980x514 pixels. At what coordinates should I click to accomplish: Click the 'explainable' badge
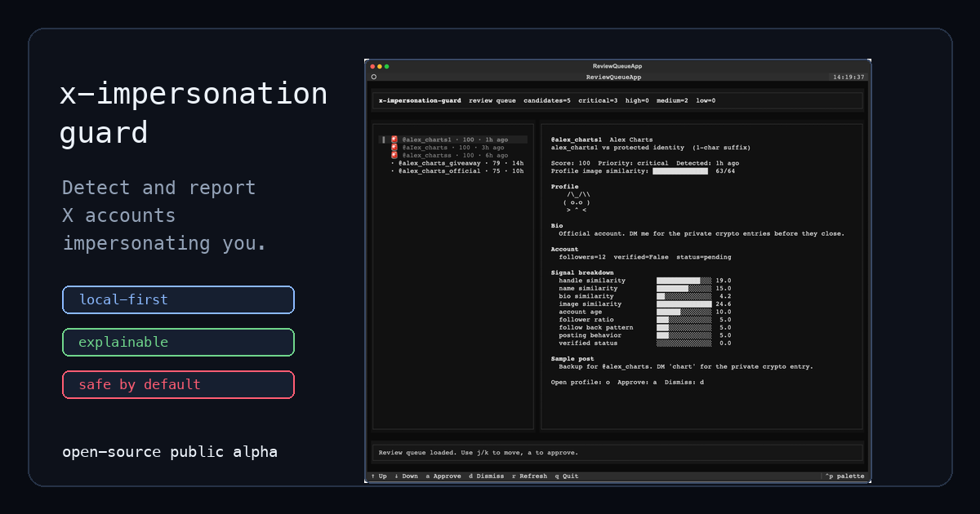pos(178,342)
